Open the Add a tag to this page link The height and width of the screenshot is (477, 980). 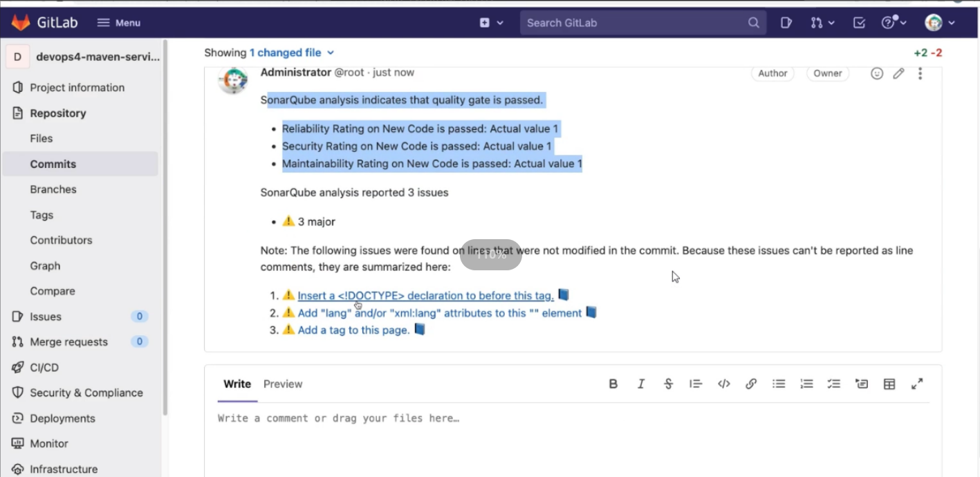[353, 330]
